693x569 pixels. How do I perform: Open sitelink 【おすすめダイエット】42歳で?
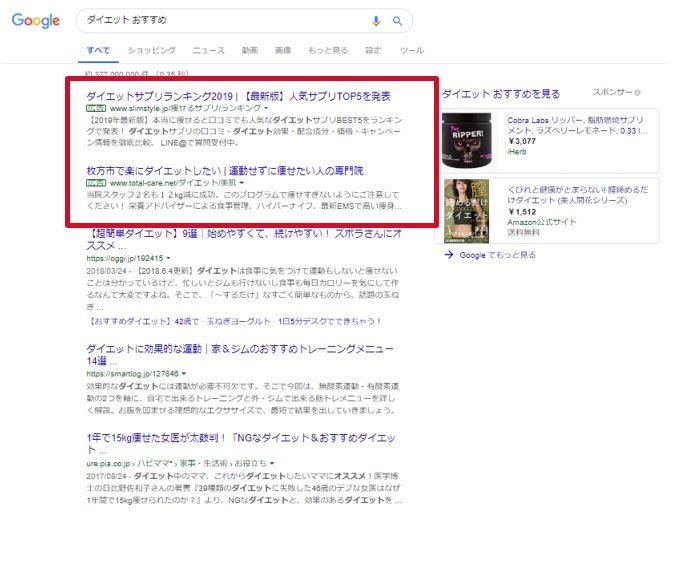(144, 321)
